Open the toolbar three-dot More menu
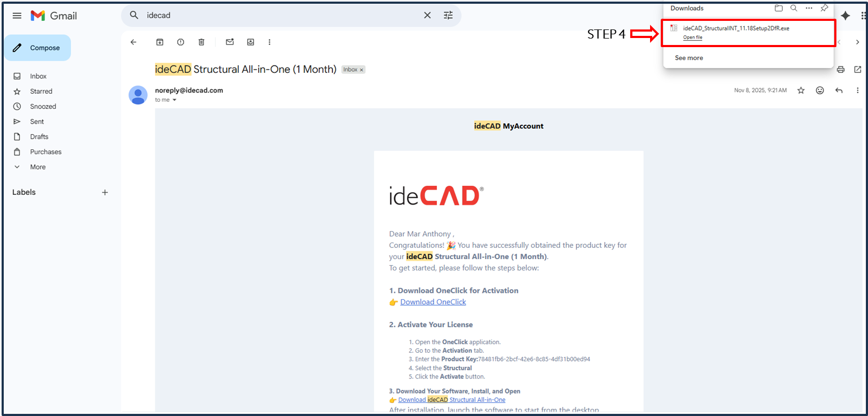This screenshot has height=416, width=868. (x=269, y=42)
